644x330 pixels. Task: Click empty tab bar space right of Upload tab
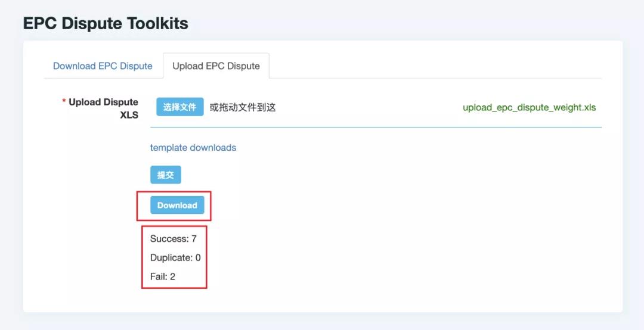click(435, 66)
